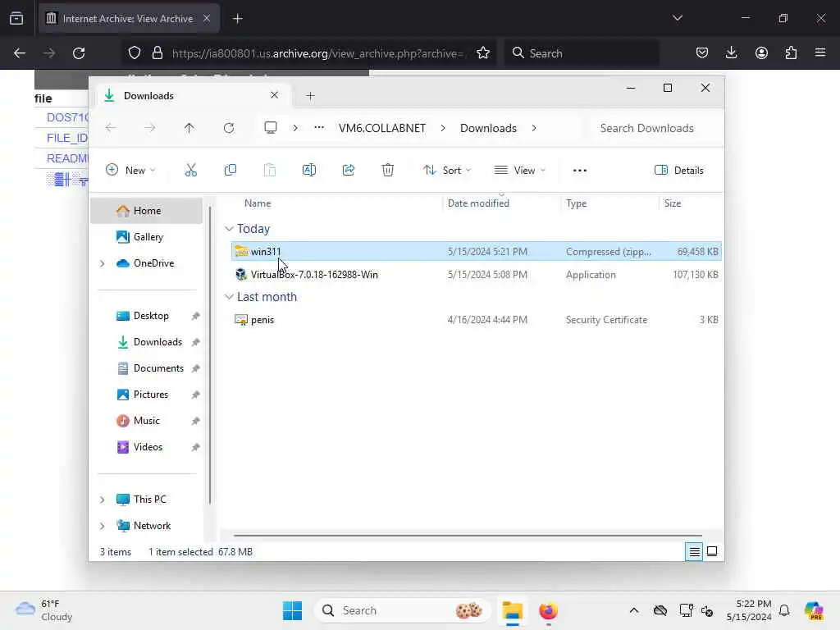Click Firefox icon on the taskbar
This screenshot has width=840, height=630.
point(548,610)
